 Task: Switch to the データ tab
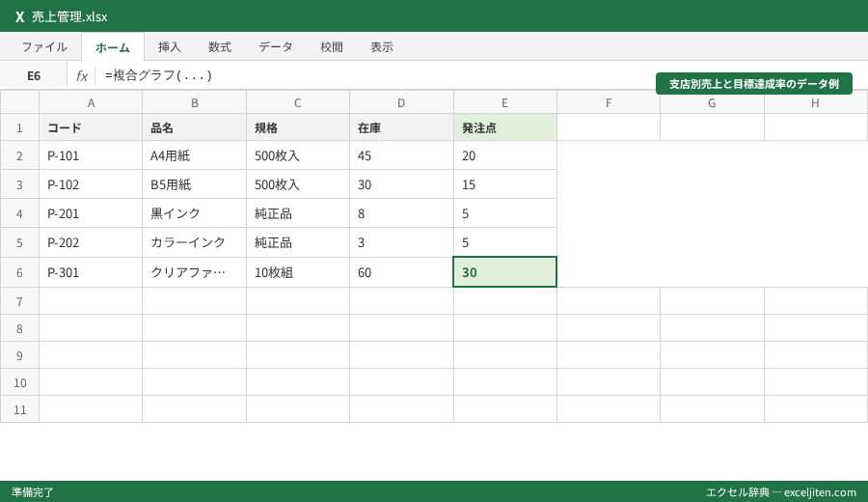click(x=276, y=47)
